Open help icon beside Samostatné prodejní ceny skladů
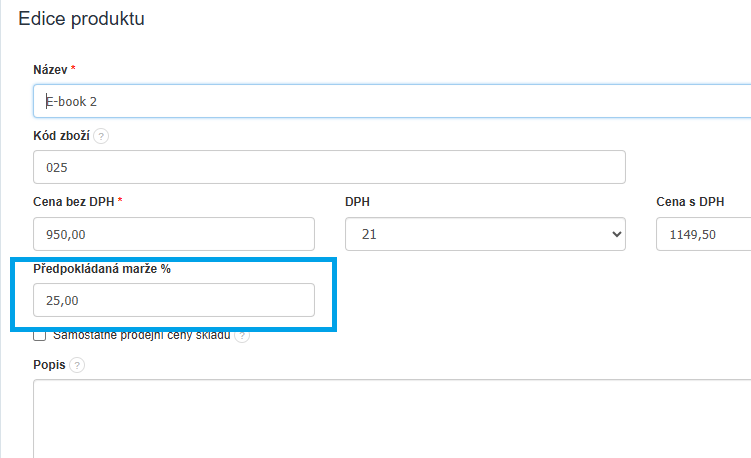751x458 pixels. (x=242, y=336)
